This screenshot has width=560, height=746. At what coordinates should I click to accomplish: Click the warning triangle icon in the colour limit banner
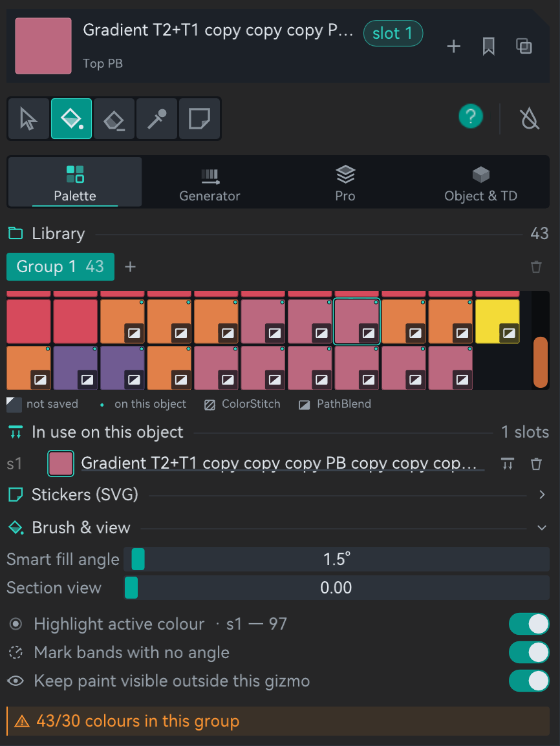click(22, 721)
